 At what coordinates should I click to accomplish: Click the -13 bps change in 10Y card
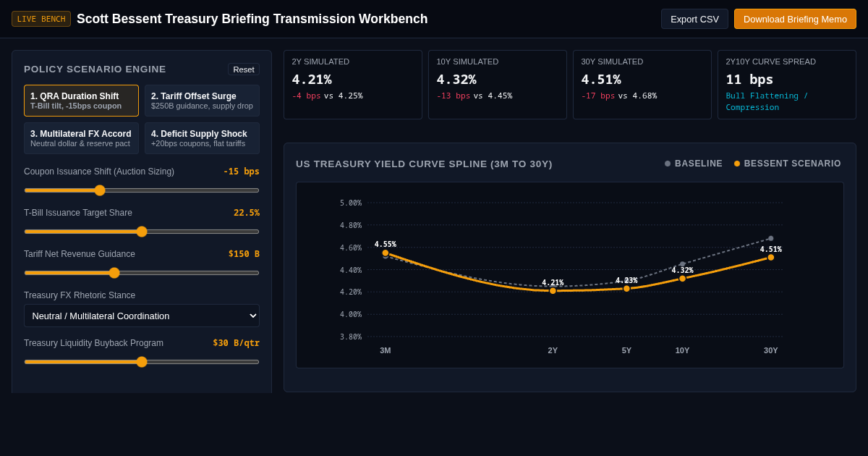[454, 96]
